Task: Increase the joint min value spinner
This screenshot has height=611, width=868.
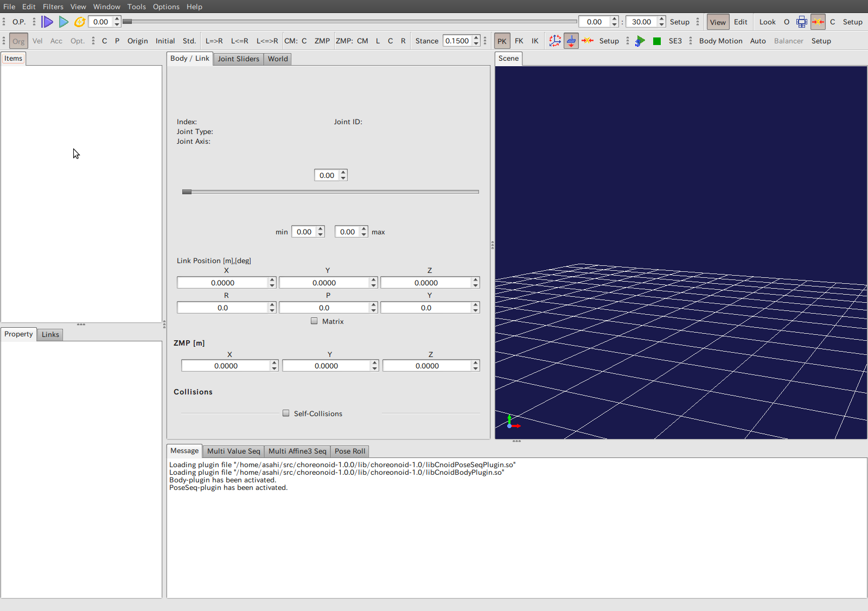Action: 321,229
